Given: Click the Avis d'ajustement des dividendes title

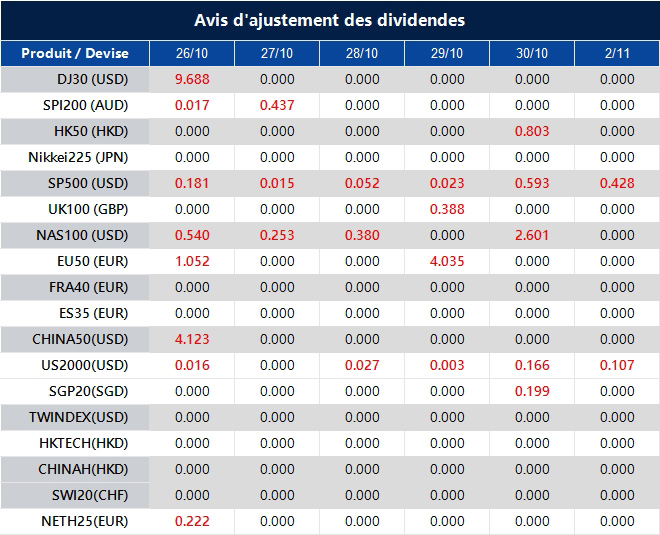Looking at the screenshot, I should point(330,20).
